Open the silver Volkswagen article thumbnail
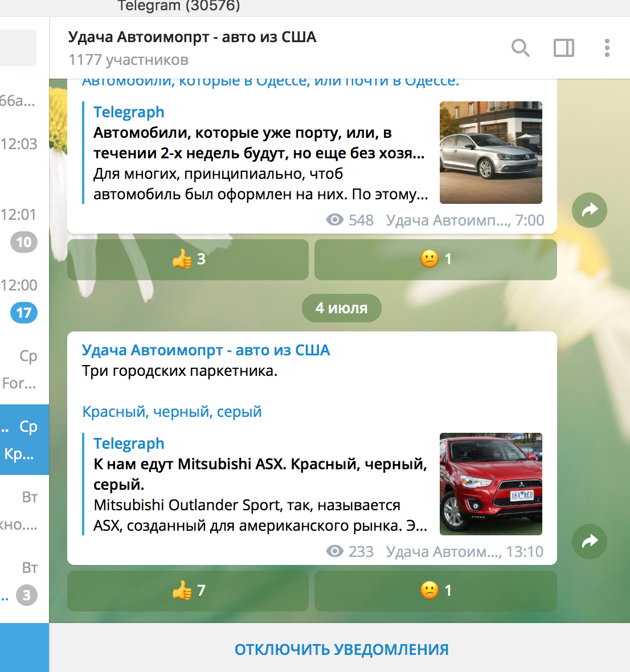 490,153
